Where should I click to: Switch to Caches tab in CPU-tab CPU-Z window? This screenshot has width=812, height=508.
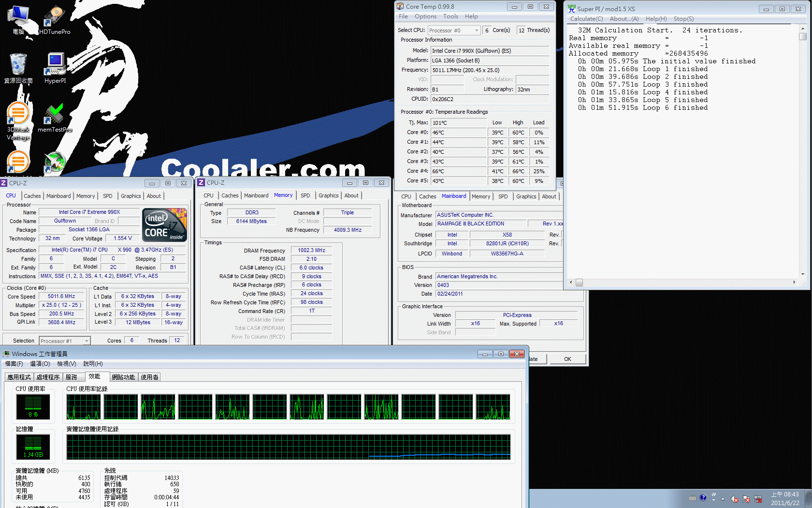pyautogui.click(x=32, y=196)
